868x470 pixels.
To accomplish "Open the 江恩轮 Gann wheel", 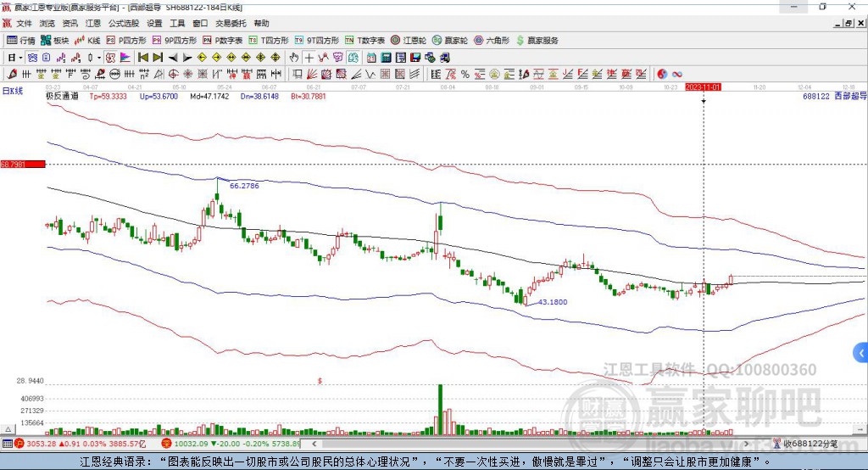I will 409,41.
